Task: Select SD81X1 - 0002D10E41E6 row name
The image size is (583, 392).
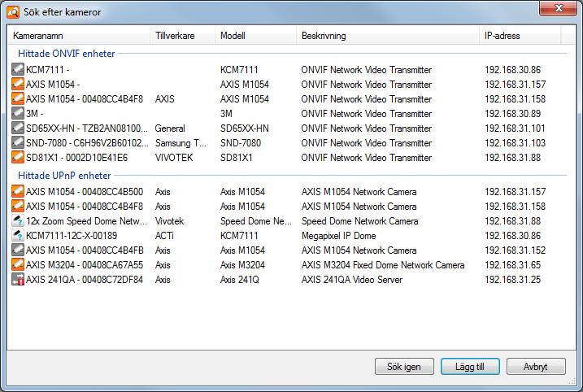Action: (76, 158)
